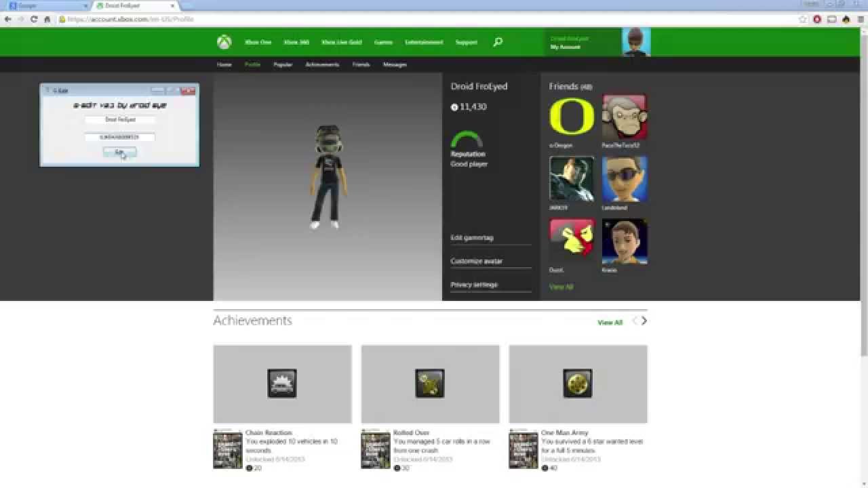
Task: Click the browser forward arrow
Action: click(x=21, y=19)
